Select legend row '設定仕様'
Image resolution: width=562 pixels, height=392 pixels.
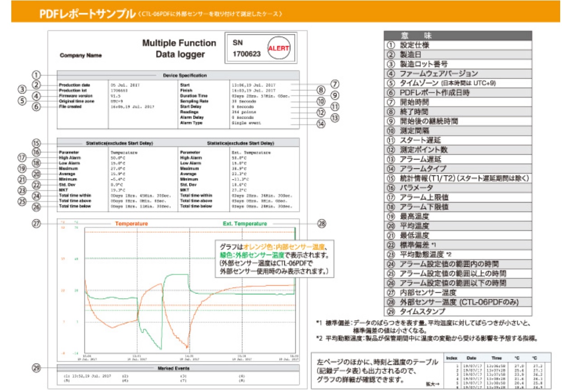click(x=458, y=45)
